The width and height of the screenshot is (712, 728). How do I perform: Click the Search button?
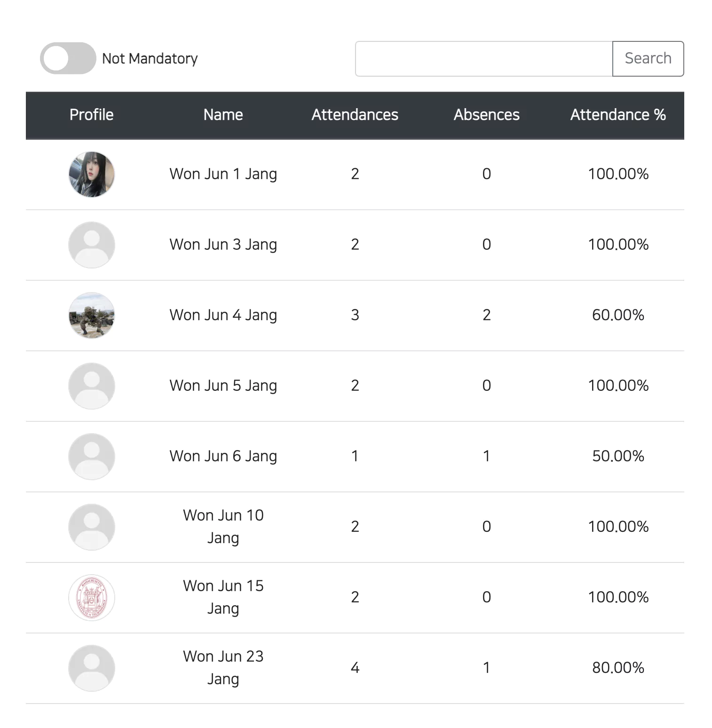(648, 59)
